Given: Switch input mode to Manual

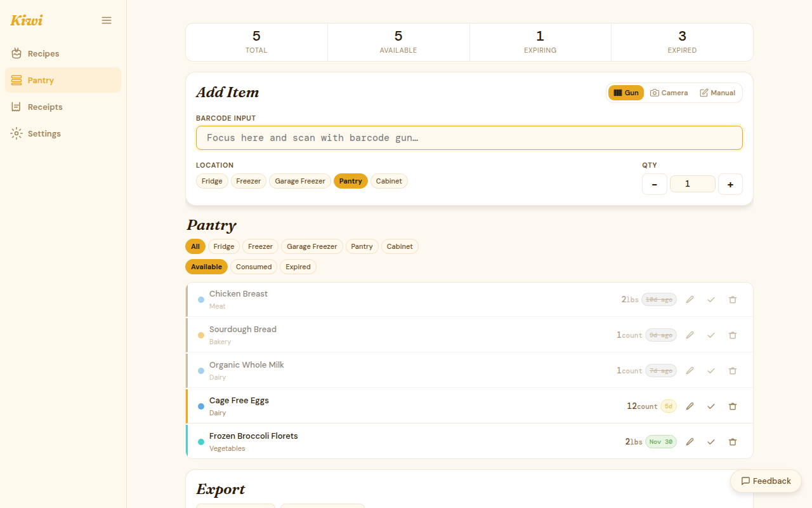Looking at the screenshot, I should point(717,93).
